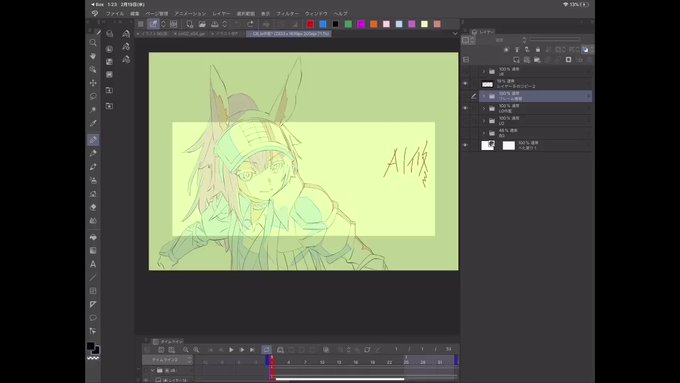Viewport: 680px width, 383px height.
Task: Select the gradient tool
Action: pos(93,250)
